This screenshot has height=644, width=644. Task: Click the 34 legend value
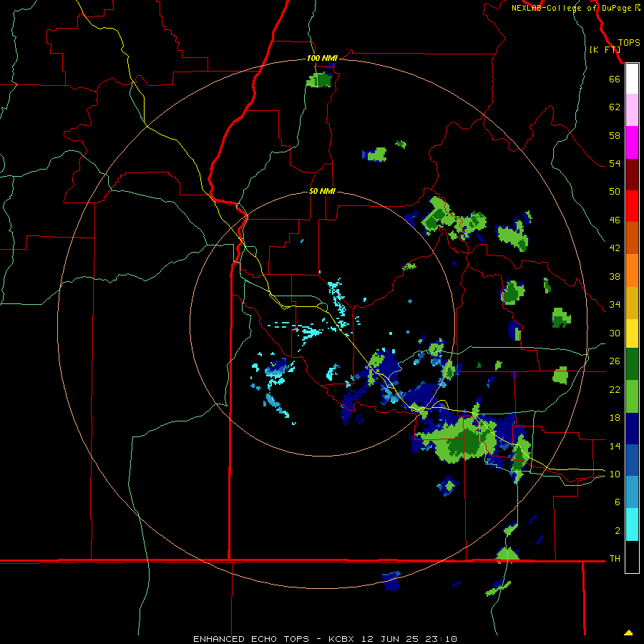pyautogui.click(x=615, y=304)
